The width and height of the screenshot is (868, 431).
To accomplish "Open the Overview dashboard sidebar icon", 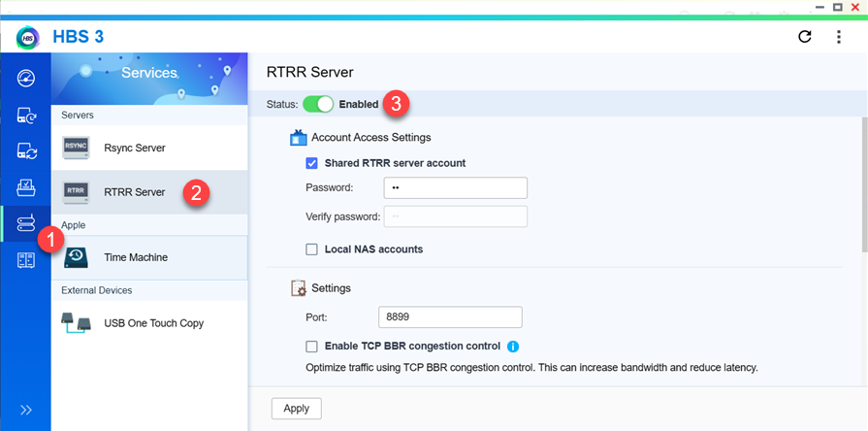I will (x=26, y=80).
